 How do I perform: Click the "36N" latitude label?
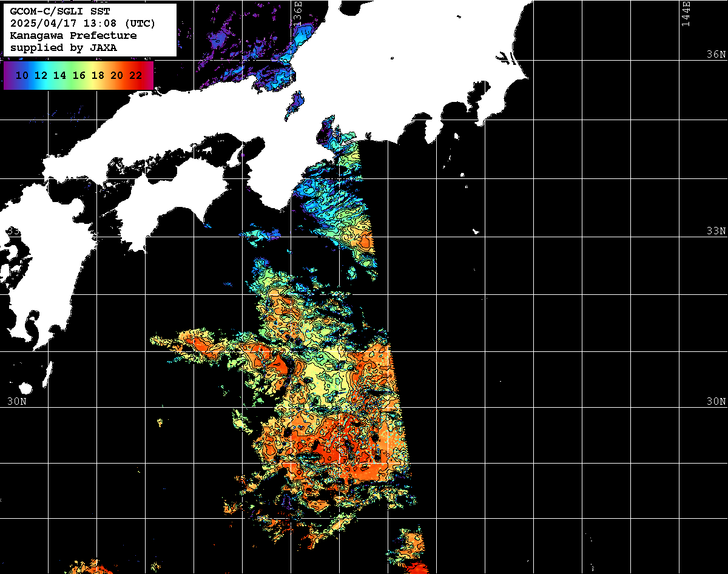[716, 54]
